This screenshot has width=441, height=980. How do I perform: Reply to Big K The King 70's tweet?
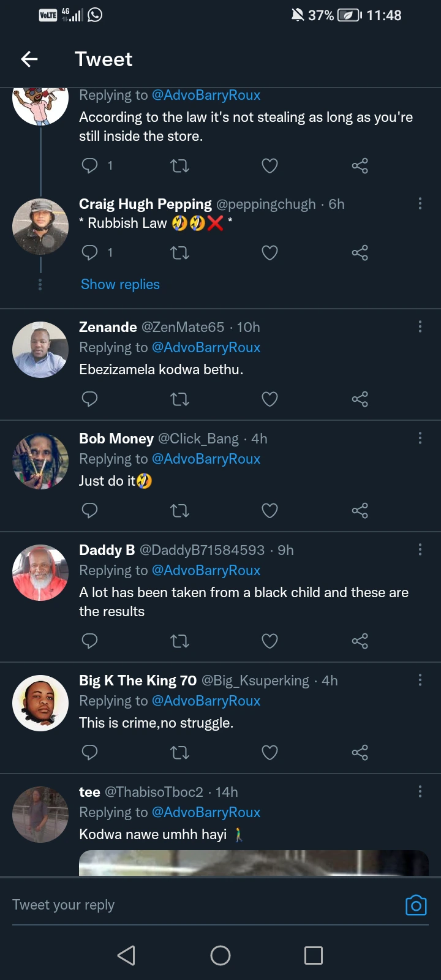[90, 752]
